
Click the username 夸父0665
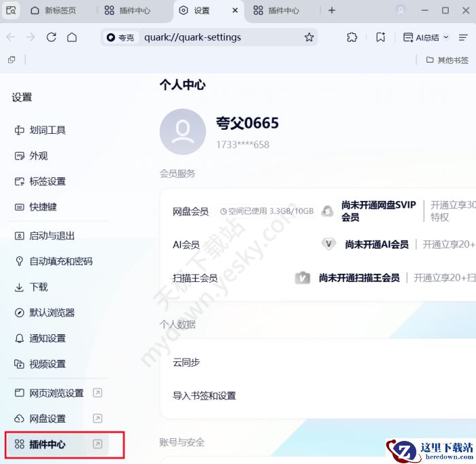(248, 123)
